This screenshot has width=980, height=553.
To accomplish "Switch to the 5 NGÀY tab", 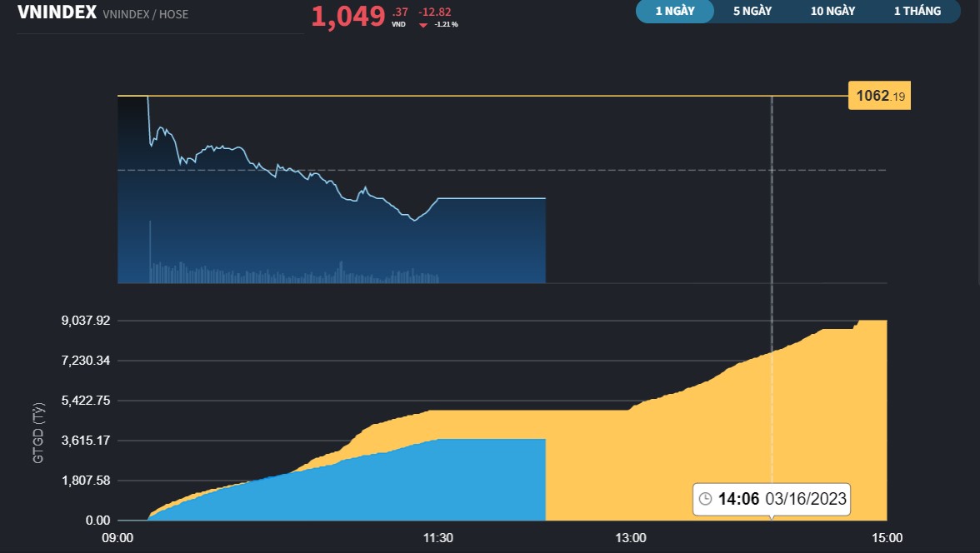I will click(x=752, y=12).
